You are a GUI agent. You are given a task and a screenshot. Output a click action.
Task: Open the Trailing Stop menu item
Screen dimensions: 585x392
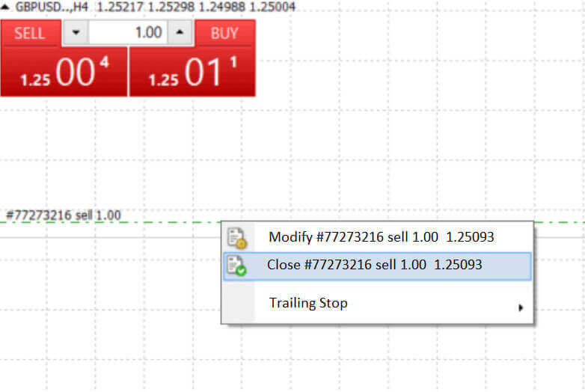tap(308, 303)
